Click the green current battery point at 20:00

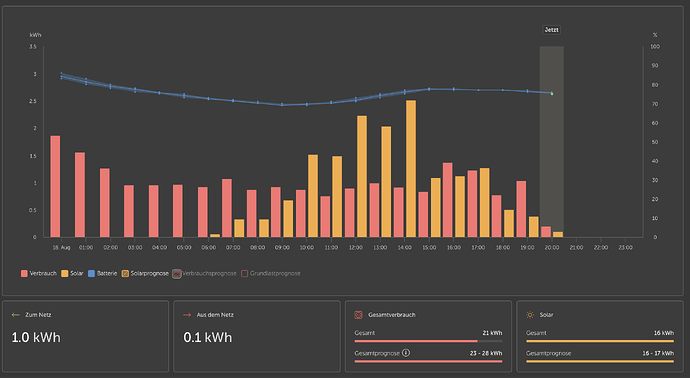(552, 94)
